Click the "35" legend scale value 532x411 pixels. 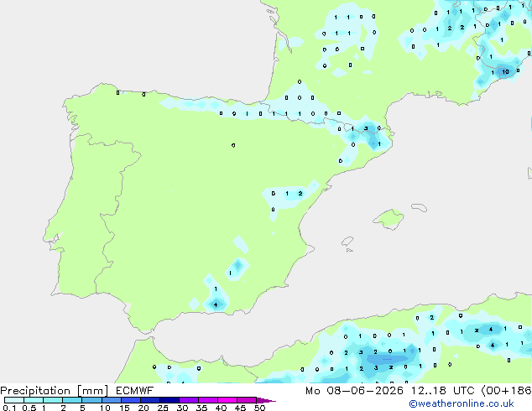pos(201,408)
